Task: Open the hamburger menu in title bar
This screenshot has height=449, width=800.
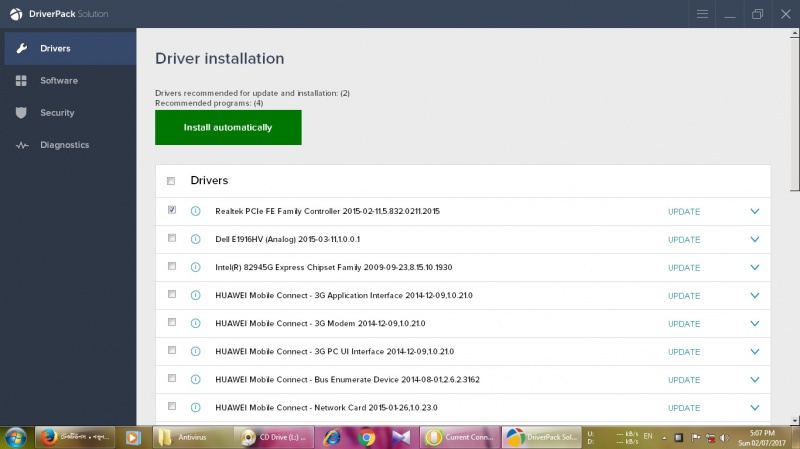Action: point(703,14)
